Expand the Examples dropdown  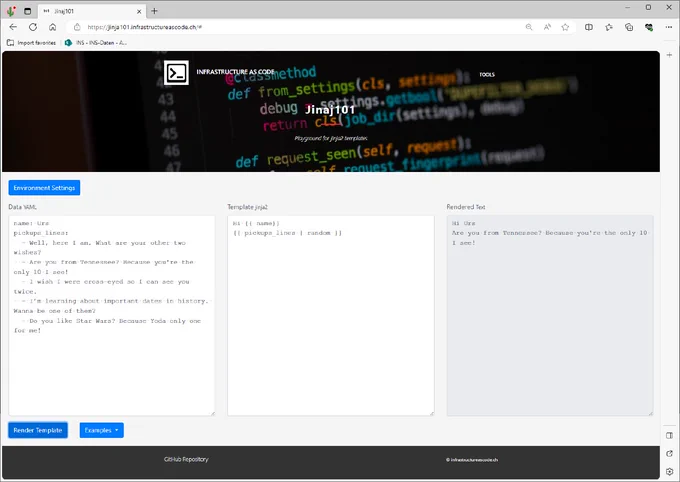click(101, 430)
